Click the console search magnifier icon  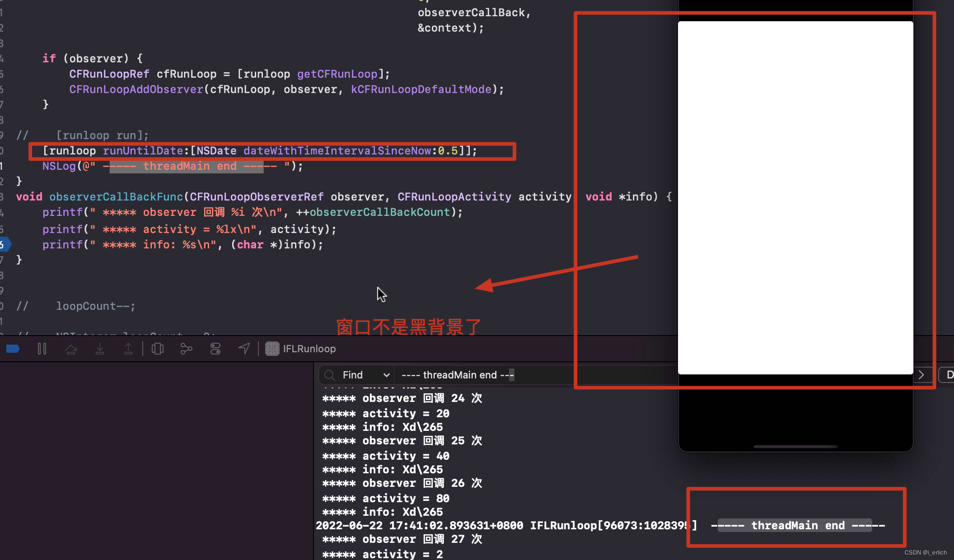330,375
